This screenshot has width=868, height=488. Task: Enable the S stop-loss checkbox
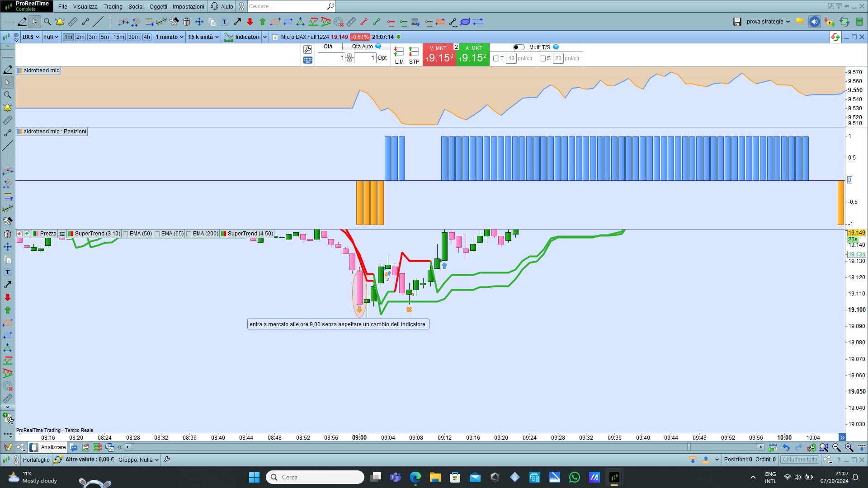pos(542,58)
